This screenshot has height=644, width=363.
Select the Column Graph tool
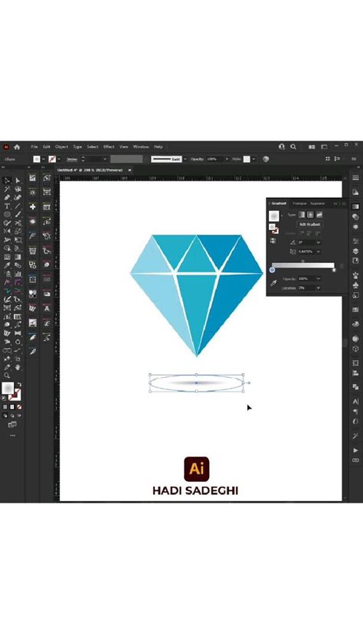(x=18, y=274)
